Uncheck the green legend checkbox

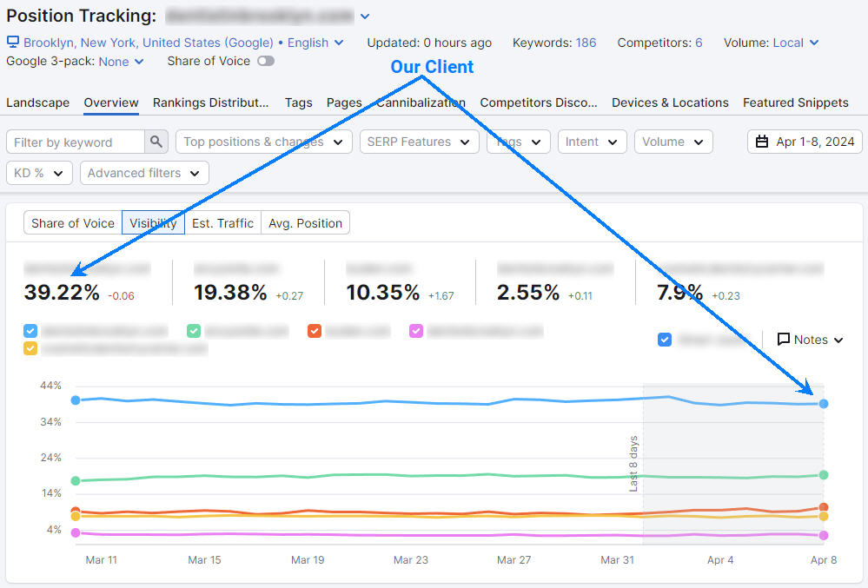(194, 331)
